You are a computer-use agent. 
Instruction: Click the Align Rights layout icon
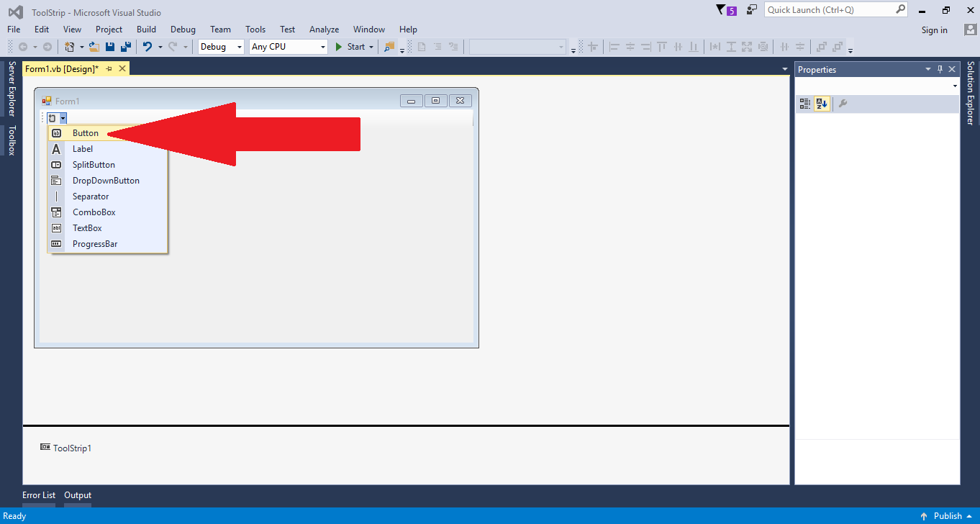[645, 47]
